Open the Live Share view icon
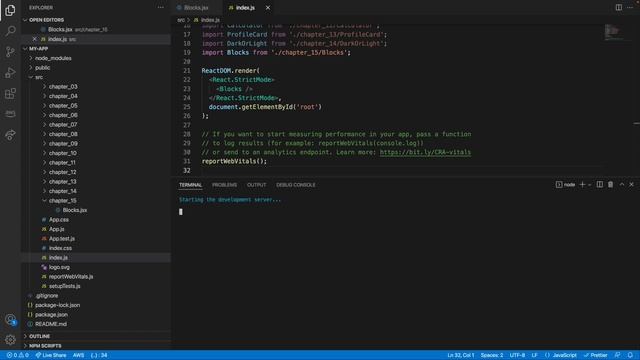 (x=10, y=135)
